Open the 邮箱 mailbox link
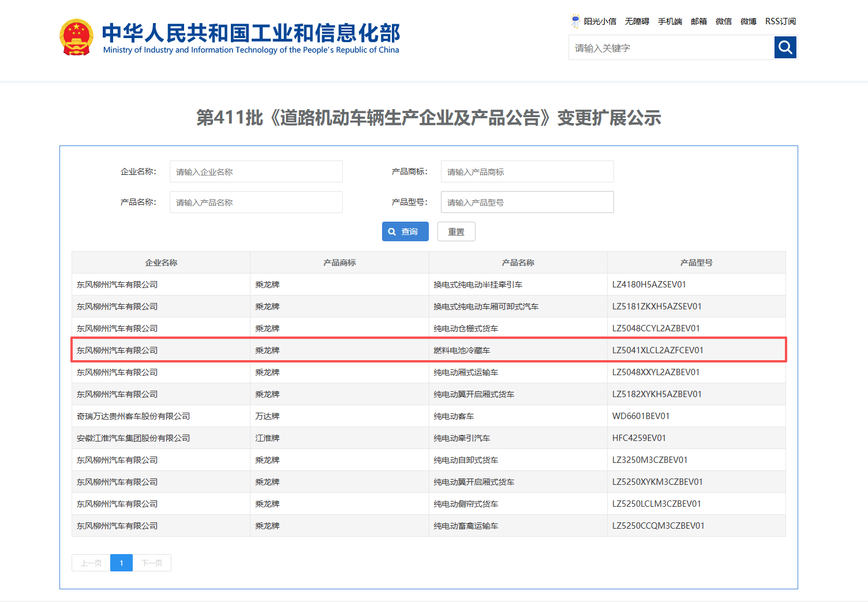The height and width of the screenshot is (602, 868). (x=699, y=21)
